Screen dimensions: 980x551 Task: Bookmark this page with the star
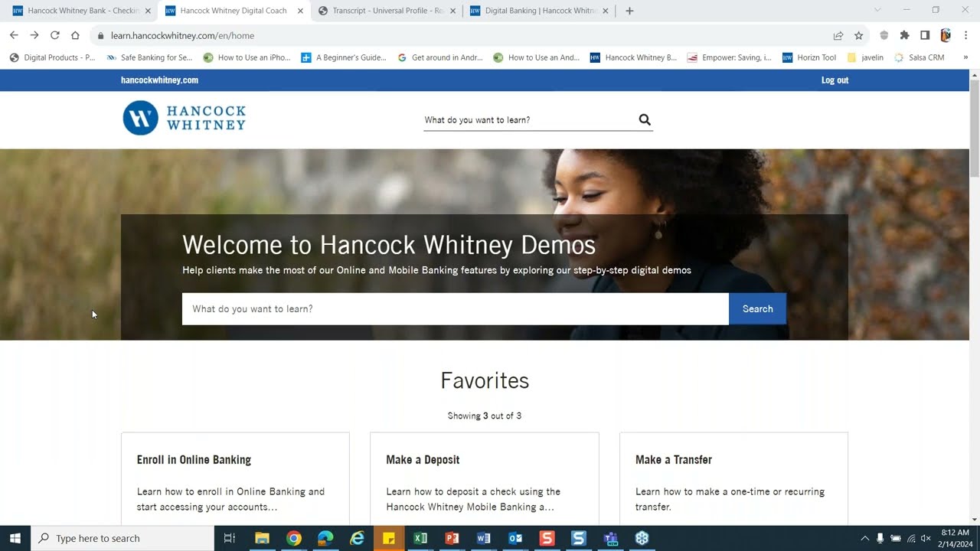(859, 35)
